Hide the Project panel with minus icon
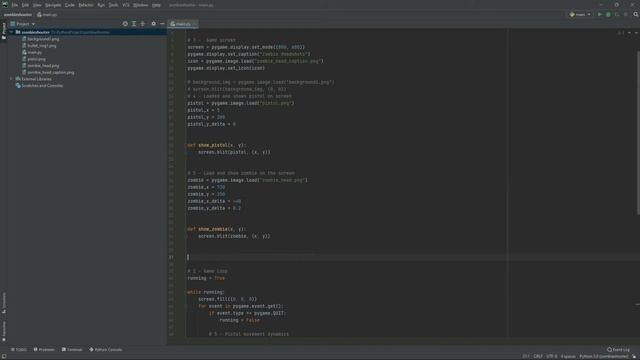The height and width of the screenshot is (360, 640). point(162,24)
